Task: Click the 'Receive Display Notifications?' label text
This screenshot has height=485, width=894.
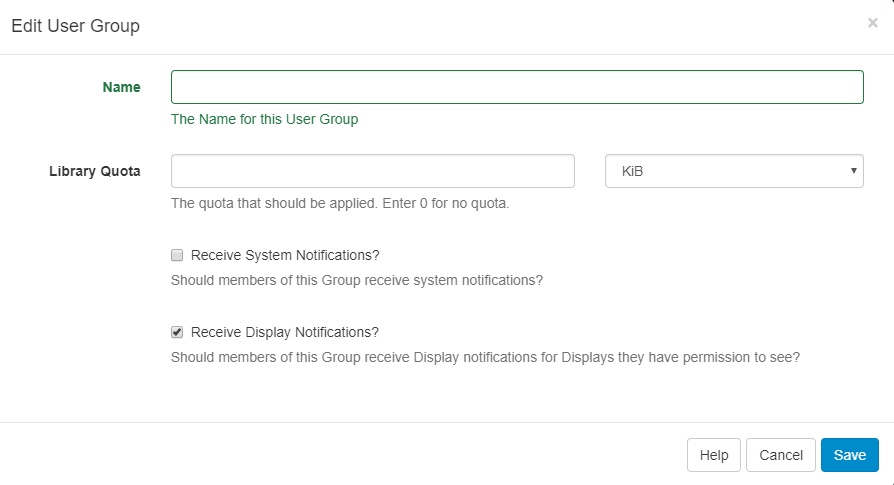Action: [285, 332]
